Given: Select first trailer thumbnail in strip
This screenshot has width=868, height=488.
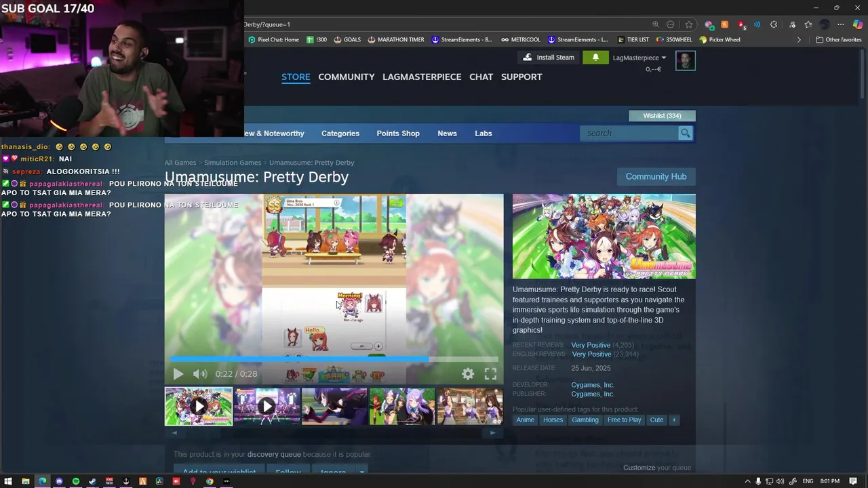Looking at the screenshot, I should click(199, 406).
